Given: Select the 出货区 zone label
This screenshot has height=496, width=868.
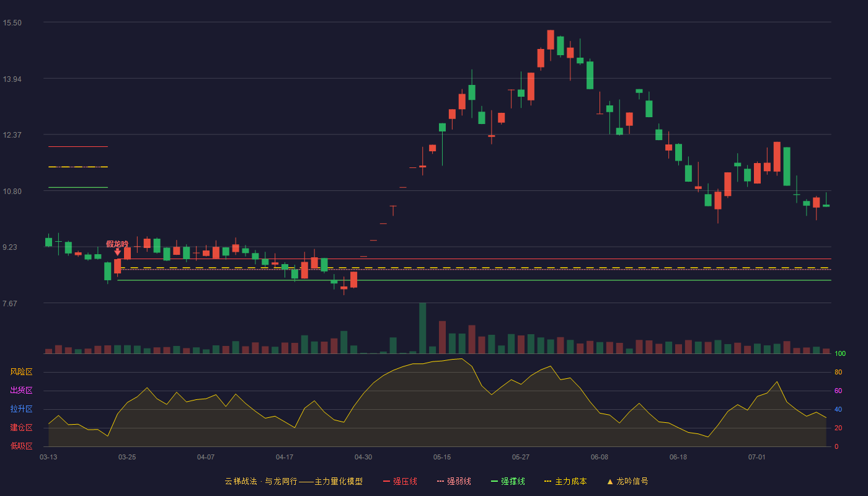Looking at the screenshot, I should [21, 391].
